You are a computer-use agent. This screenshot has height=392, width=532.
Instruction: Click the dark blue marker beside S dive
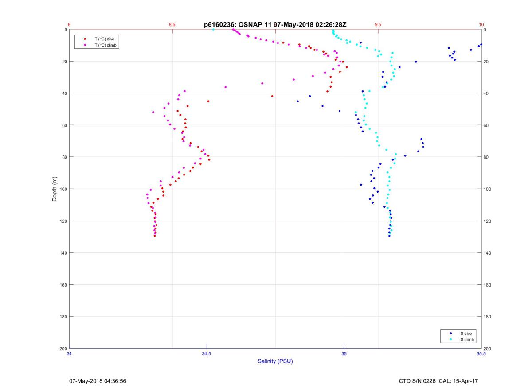(451, 333)
